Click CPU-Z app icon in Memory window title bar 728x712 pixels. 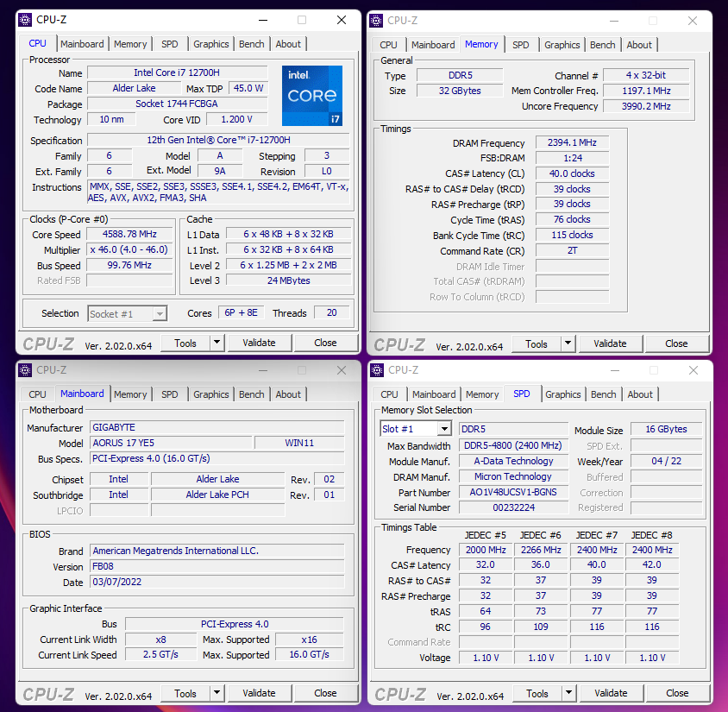[x=376, y=21]
